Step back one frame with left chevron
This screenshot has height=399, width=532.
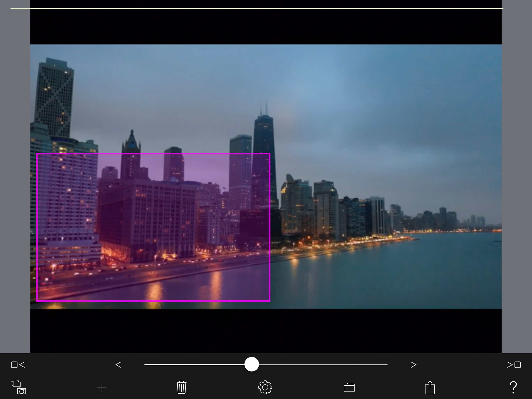coord(118,365)
